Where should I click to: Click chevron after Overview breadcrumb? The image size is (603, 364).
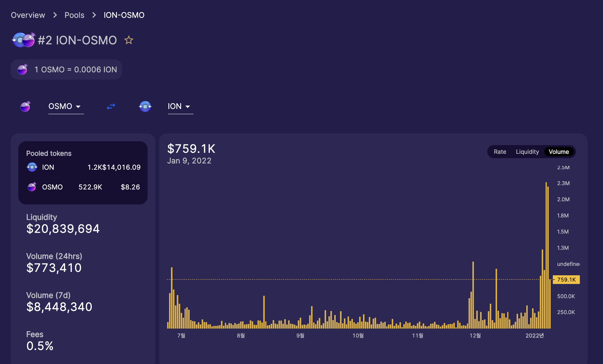pyautogui.click(x=55, y=15)
